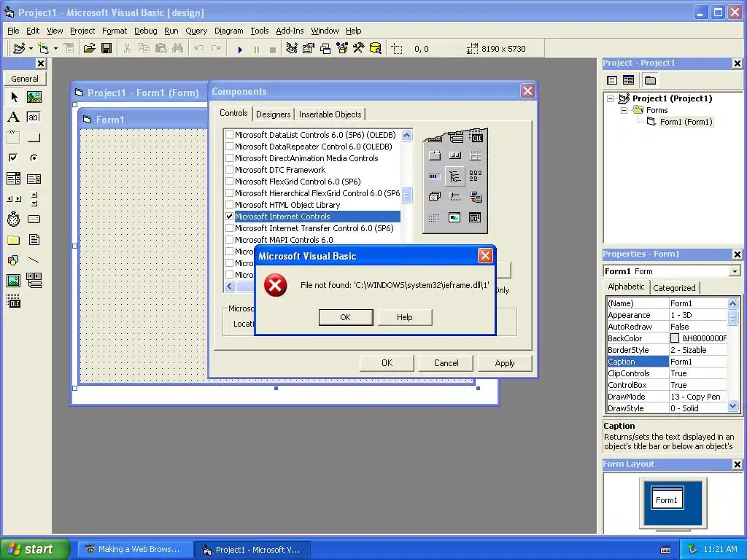Select the PictureBox tool in toolbox
The image size is (747, 560).
click(x=34, y=97)
